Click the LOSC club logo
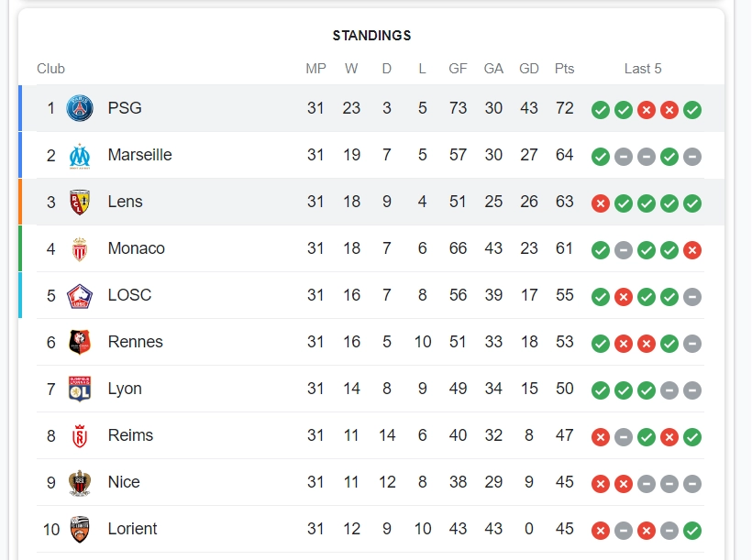The width and height of the screenshot is (752, 560). 80,296
